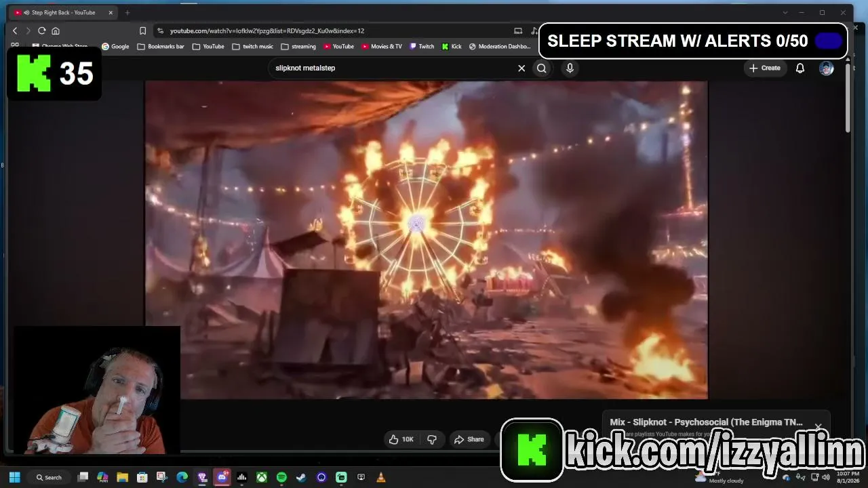Open the Twitch bookmark
This screenshot has height=488, width=868.
click(422, 47)
